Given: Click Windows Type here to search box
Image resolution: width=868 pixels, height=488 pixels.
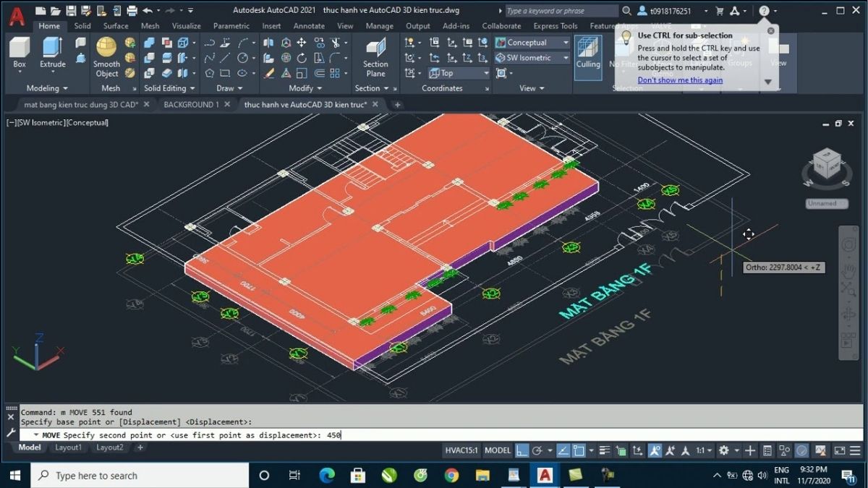Looking at the screenshot, I should [x=140, y=476].
